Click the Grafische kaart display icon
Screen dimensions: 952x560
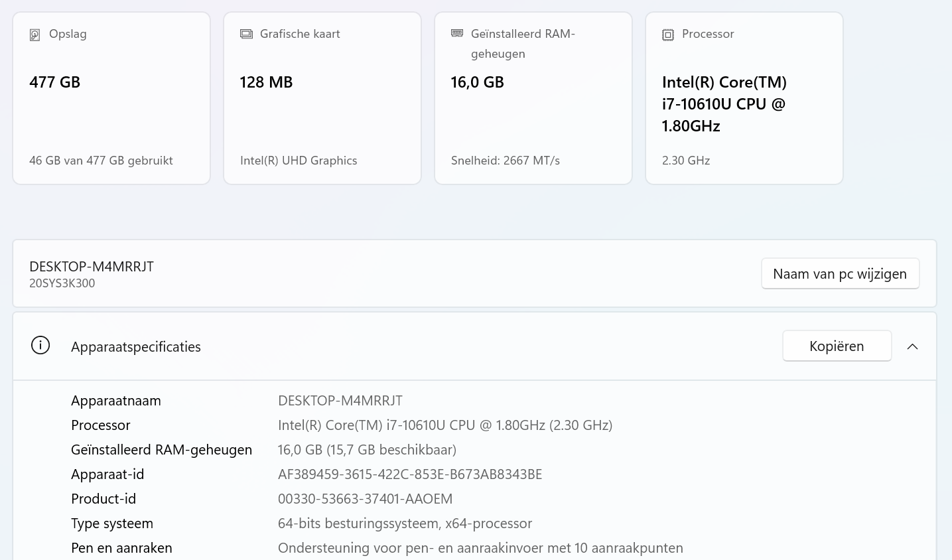pos(246,33)
